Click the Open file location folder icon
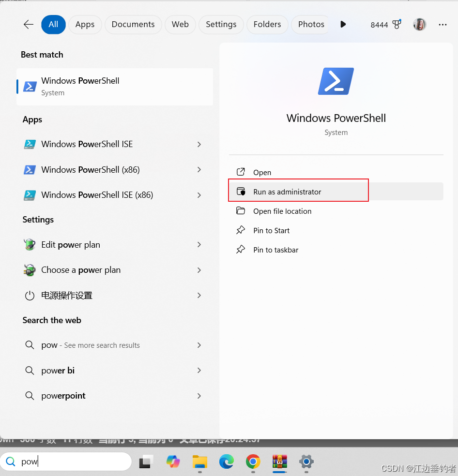The image size is (458, 476). pos(241,210)
